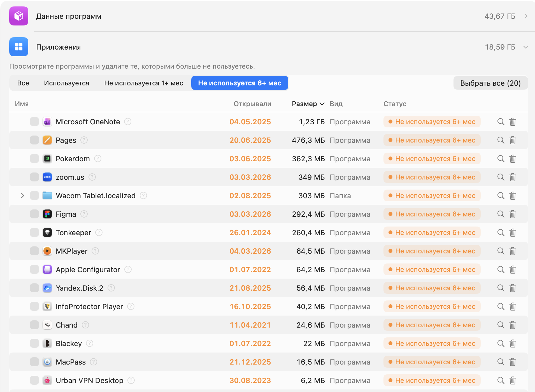
Task: Click the Статус column header
Action: click(395, 104)
